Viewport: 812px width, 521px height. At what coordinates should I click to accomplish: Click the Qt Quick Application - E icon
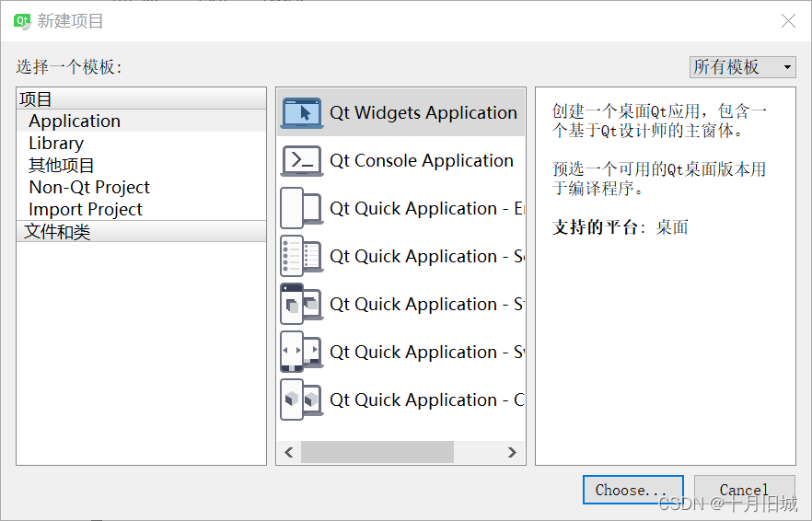click(302, 208)
